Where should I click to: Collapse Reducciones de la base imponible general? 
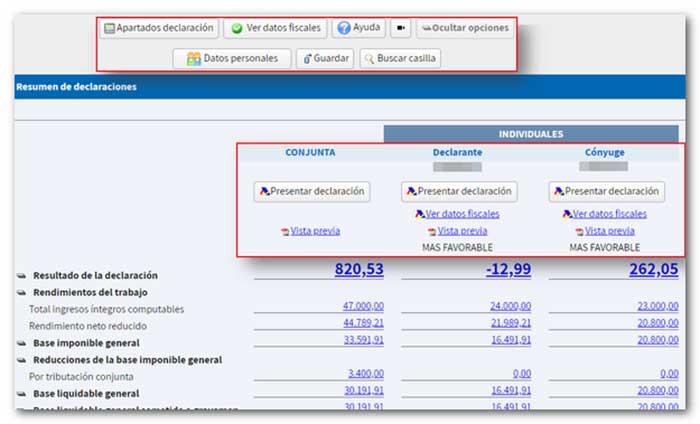pyautogui.click(x=21, y=359)
